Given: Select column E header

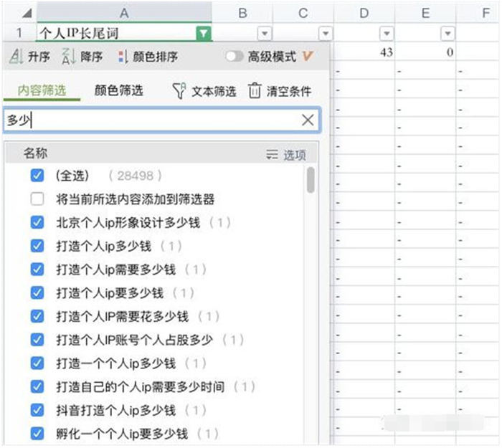Looking at the screenshot, I should click(425, 13).
